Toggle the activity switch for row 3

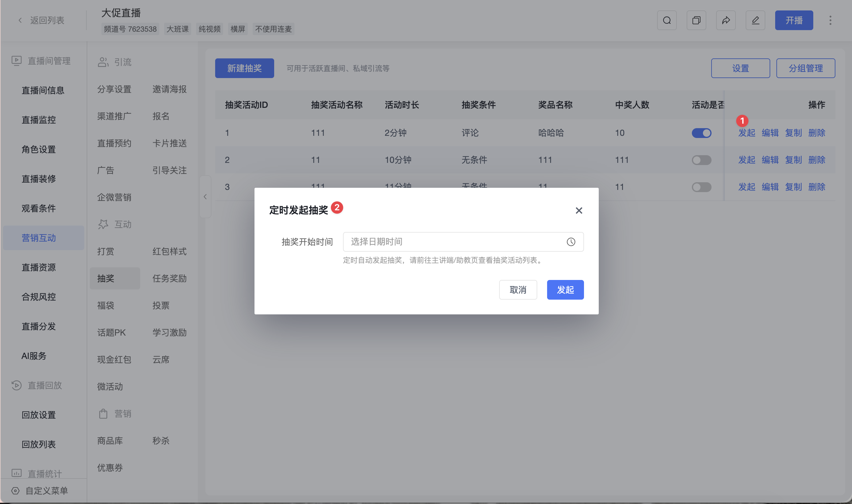pyautogui.click(x=702, y=187)
